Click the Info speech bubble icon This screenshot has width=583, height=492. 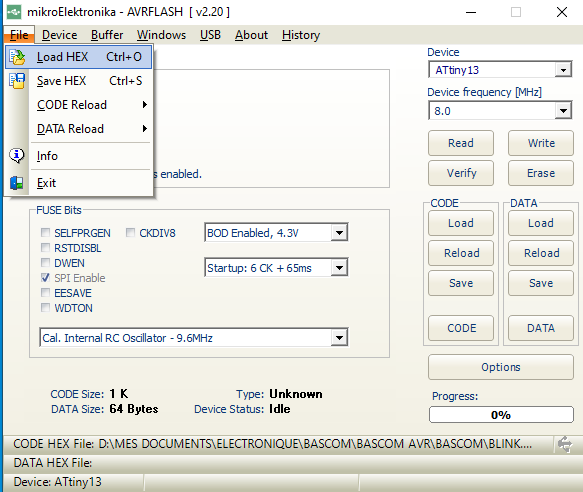[17, 155]
